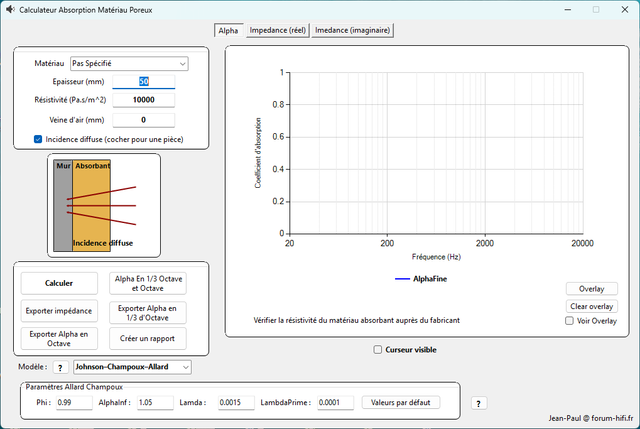Click the LambdaPrime value field
The width and height of the screenshot is (640, 429).
[336, 402]
